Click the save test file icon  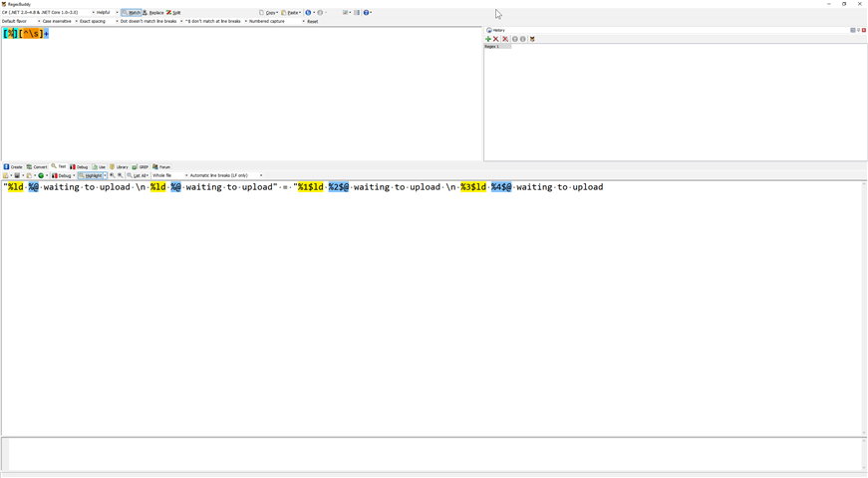coord(17,175)
